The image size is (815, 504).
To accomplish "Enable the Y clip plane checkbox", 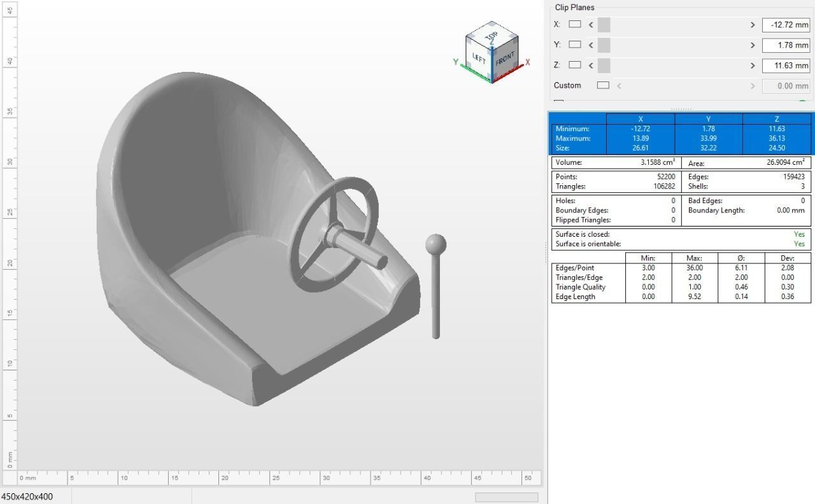I will point(575,45).
